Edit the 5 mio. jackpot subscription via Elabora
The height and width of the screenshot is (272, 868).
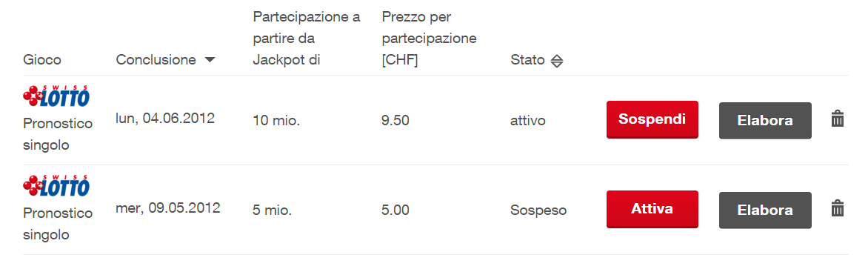pyautogui.click(x=765, y=210)
